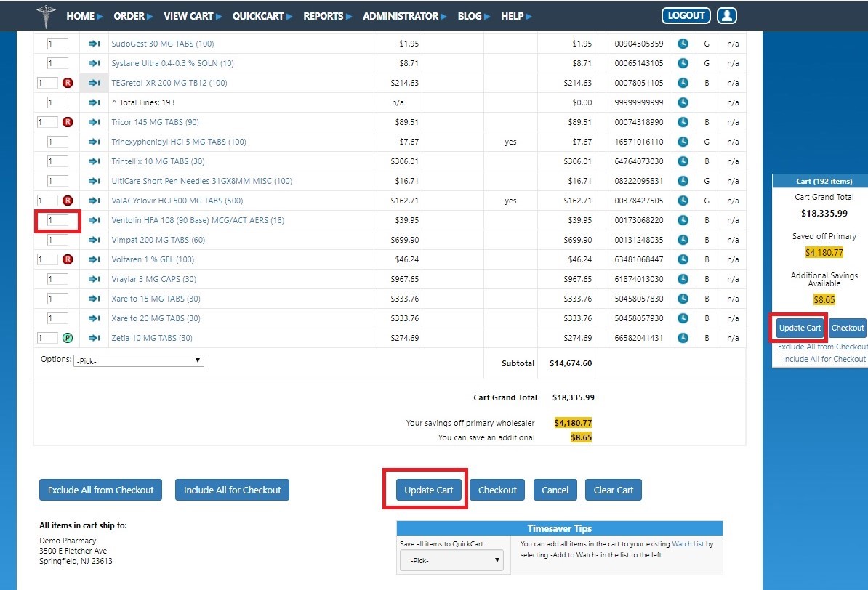Click quantity field for Zetia 10 MG
Screen dimensions: 868x590
47,338
